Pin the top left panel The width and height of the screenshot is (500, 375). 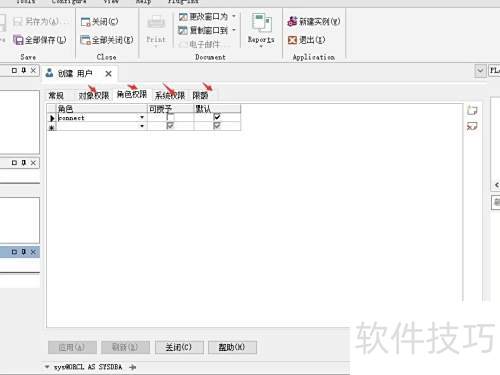click(x=24, y=70)
